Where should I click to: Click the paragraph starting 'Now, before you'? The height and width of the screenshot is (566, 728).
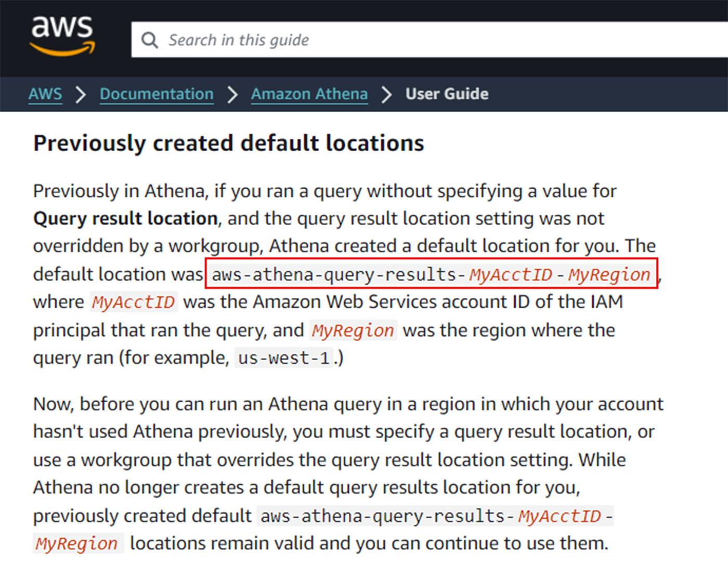[348, 473]
